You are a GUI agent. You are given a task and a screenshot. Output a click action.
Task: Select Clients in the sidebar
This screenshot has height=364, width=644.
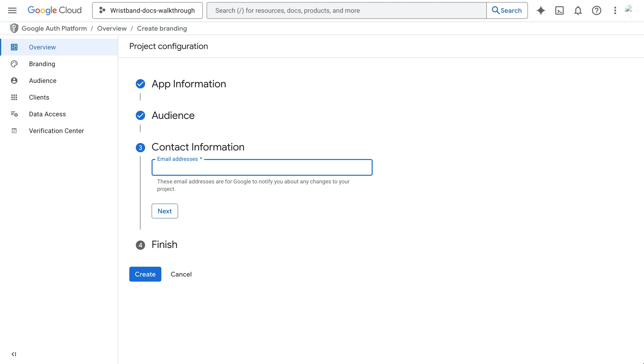[59, 97]
